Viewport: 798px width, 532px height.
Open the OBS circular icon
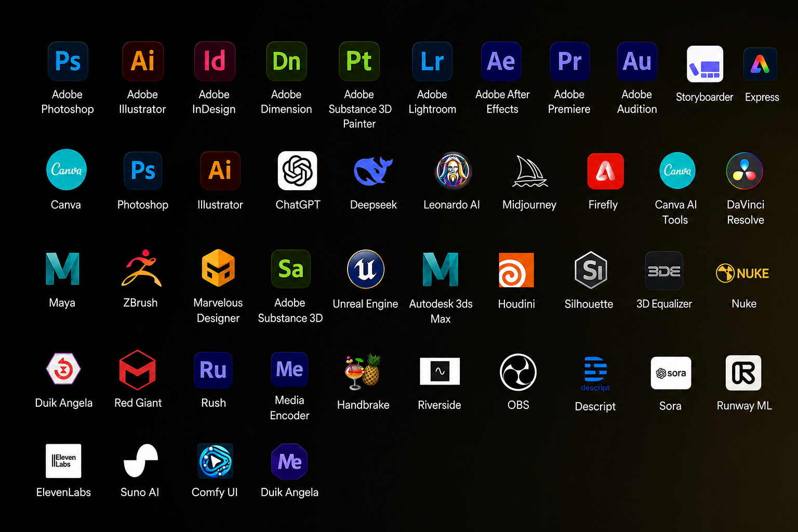(x=518, y=372)
